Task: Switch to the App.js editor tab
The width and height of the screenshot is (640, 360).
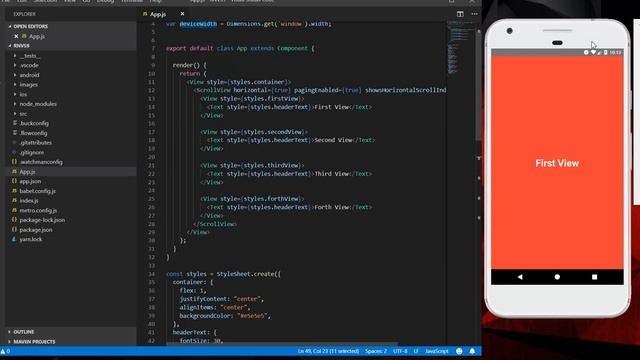Action: (x=158, y=14)
